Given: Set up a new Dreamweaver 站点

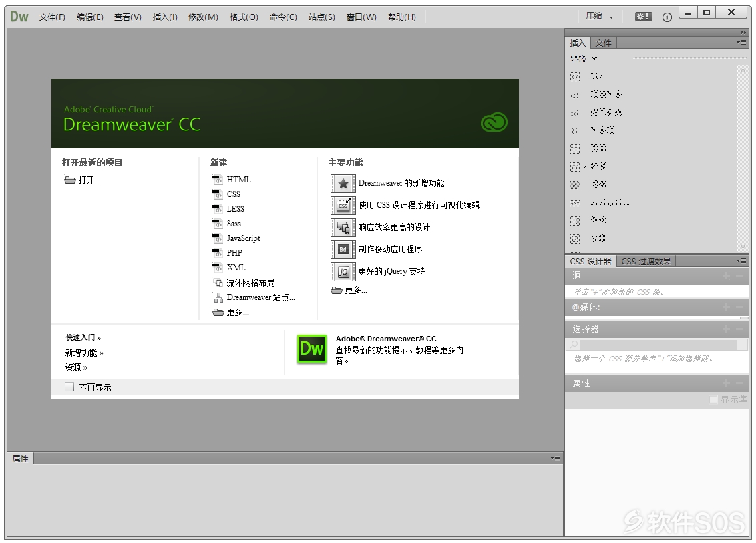Looking at the screenshot, I should 254,297.
